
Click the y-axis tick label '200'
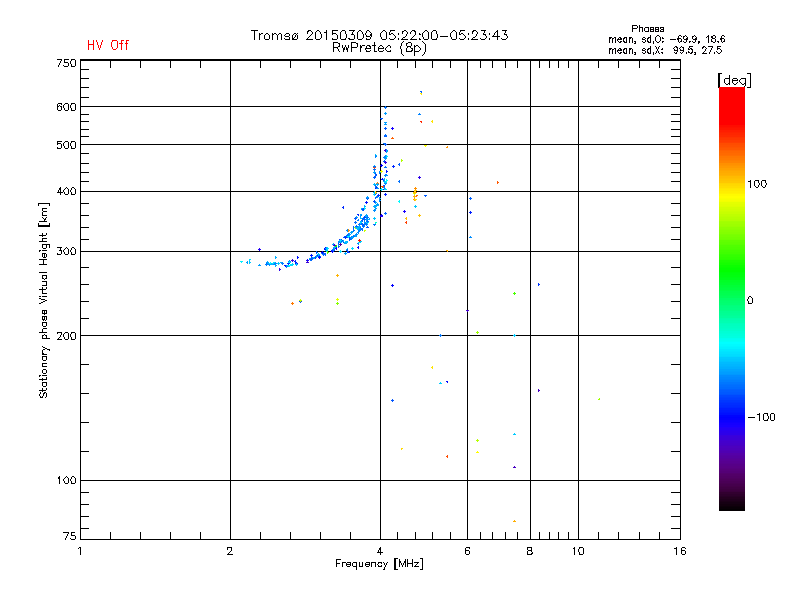pyautogui.click(x=66, y=336)
